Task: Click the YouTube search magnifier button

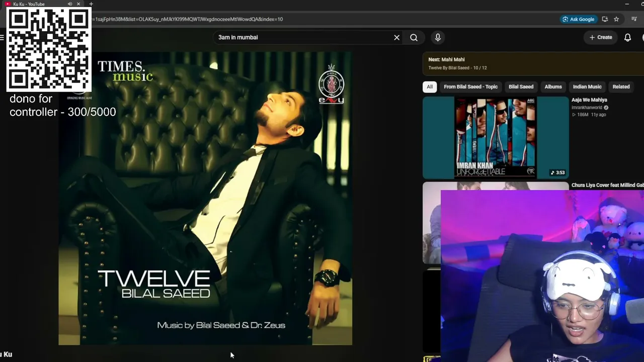Action: [x=414, y=37]
